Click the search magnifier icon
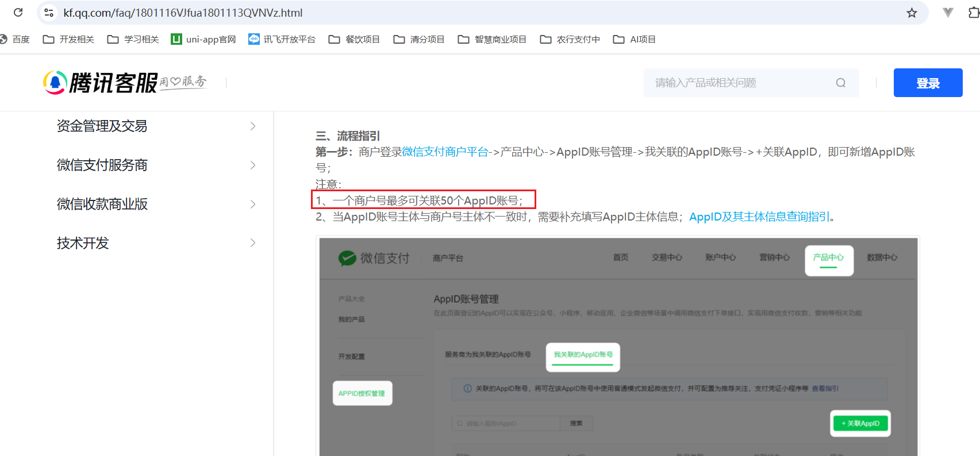 pos(840,83)
